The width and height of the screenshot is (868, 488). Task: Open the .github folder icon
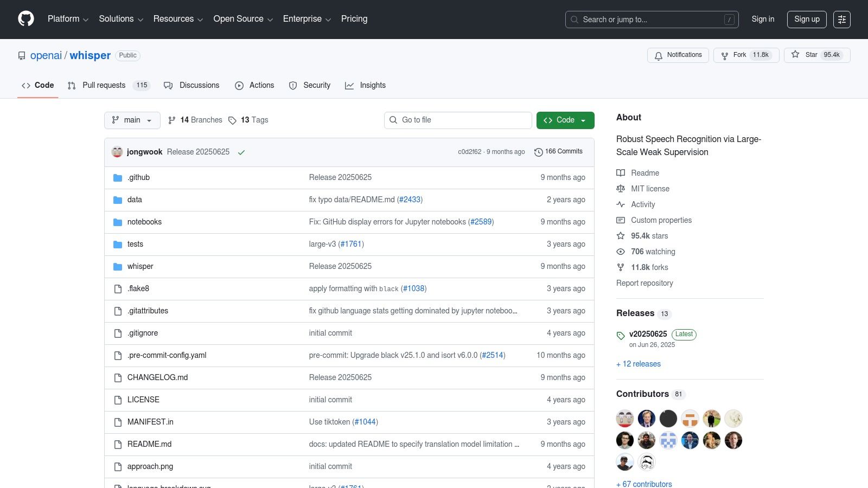click(118, 178)
